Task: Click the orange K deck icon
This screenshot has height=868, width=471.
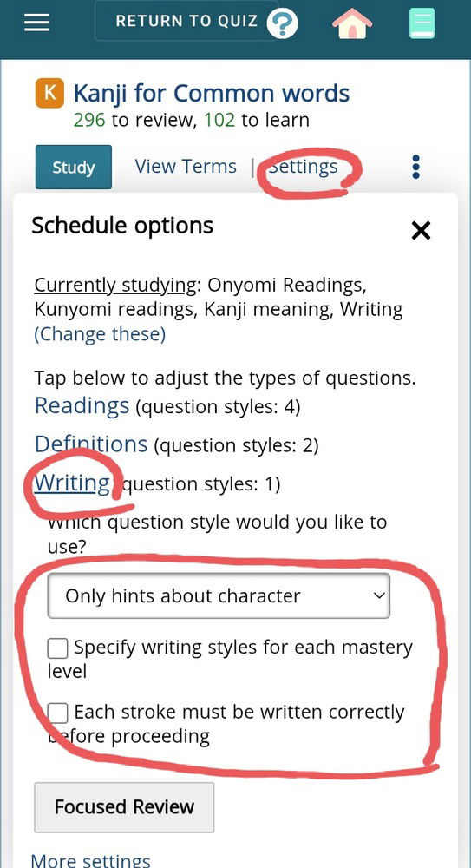Action: [49, 93]
